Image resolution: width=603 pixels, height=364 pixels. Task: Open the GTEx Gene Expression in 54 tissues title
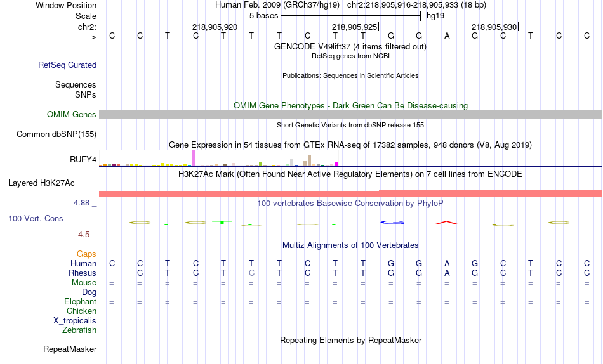(350, 145)
